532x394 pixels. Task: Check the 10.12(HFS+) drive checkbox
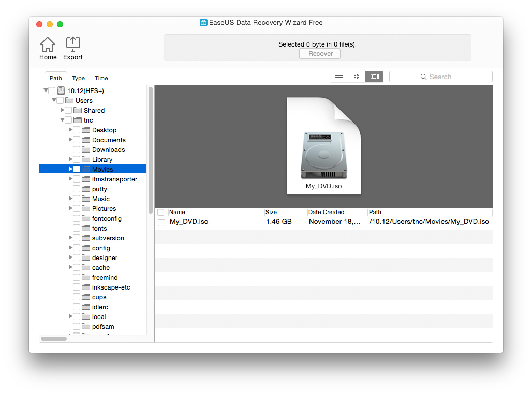[x=52, y=90]
